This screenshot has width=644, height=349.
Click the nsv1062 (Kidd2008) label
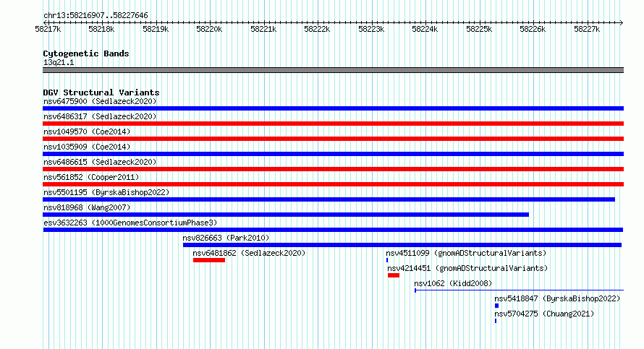point(453,283)
